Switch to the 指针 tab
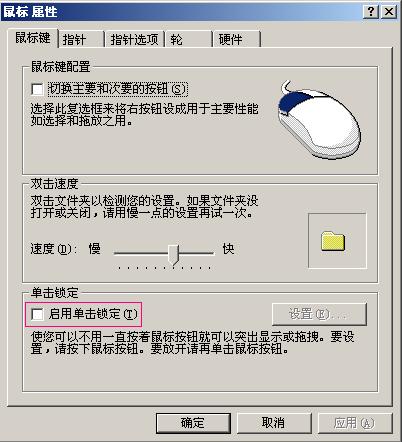Image resolution: width=402 pixels, height=442 pixels. 81,40
